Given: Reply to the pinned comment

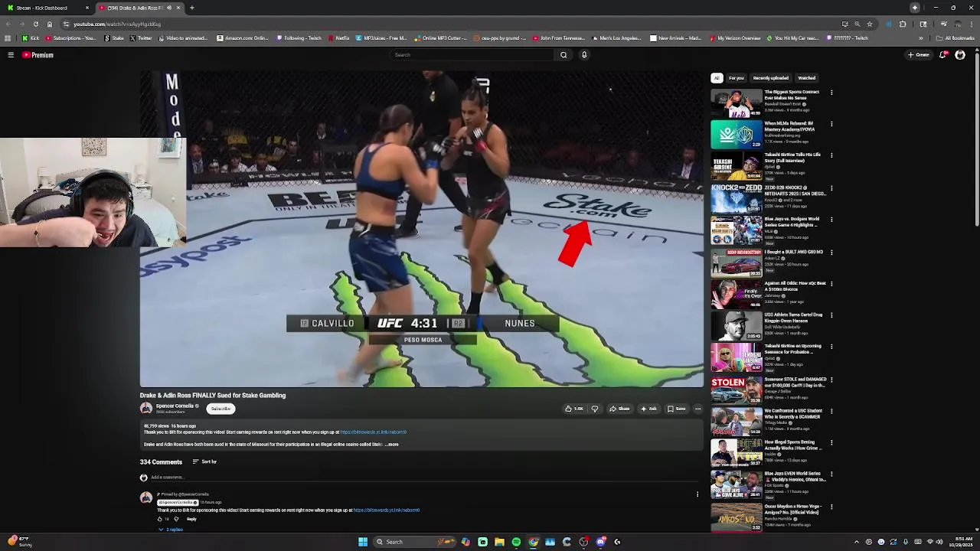Looking at the screenshot, I should click(191, 519).
